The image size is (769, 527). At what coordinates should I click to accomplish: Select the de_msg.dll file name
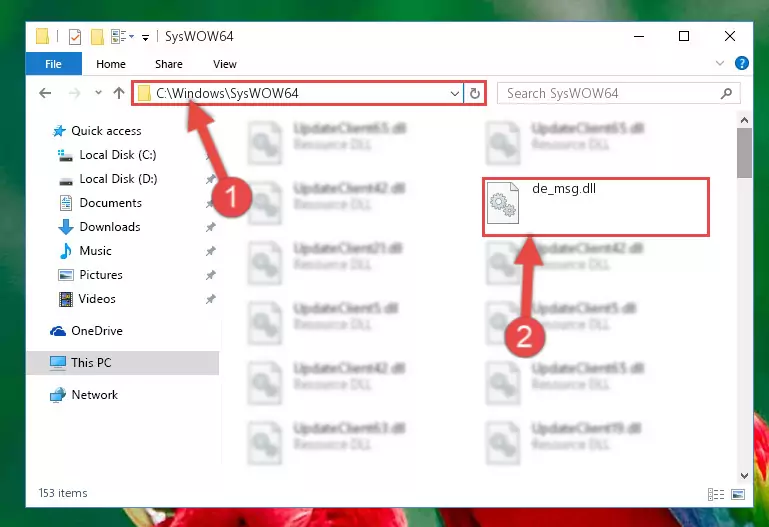coord(564,189)
